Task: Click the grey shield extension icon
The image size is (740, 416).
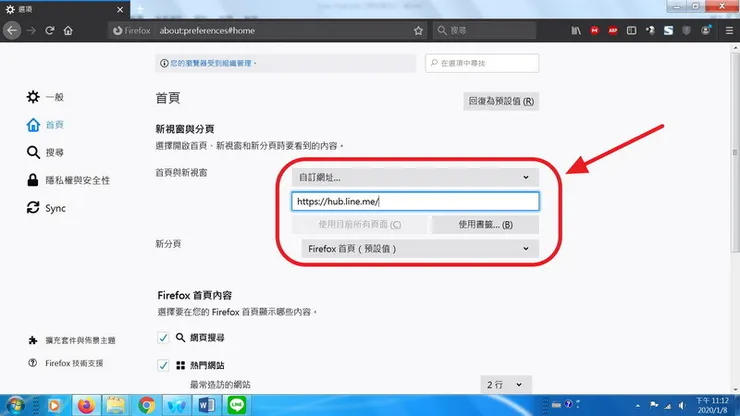Action: tap(687, 31)
